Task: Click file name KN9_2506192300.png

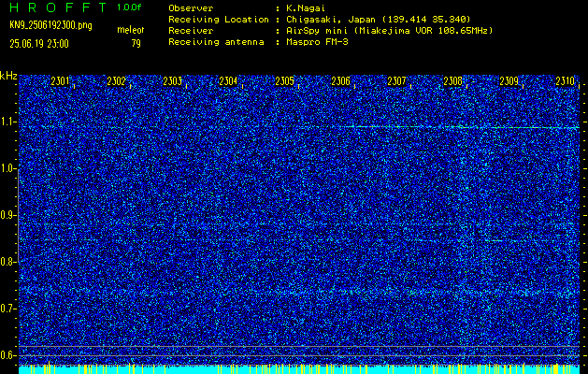Action: click(x=50, y=25)
